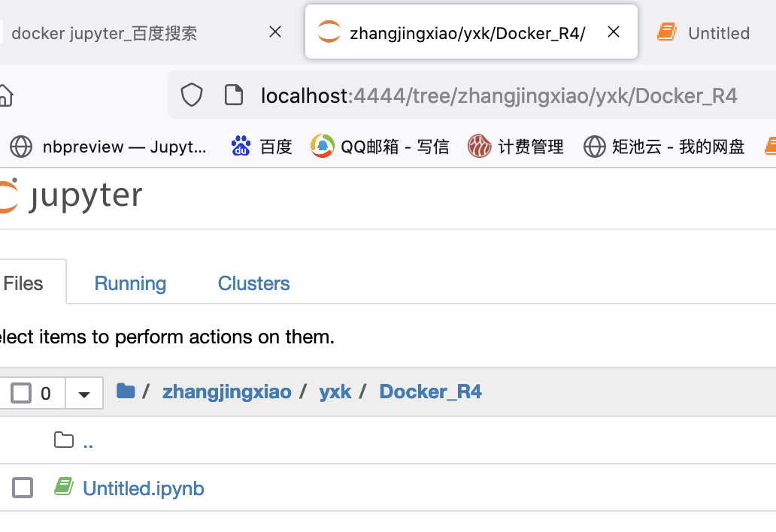This screenshot has height=532, width=776.
Task: Navigate to the zhangjingxiao breadcrumb link
Action: click(x=226, y=391)
